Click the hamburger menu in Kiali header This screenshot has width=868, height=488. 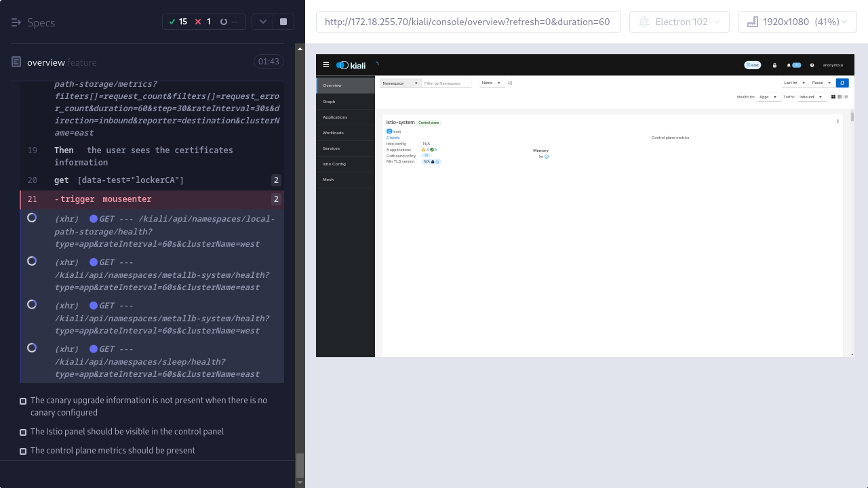tap(326, 65)
